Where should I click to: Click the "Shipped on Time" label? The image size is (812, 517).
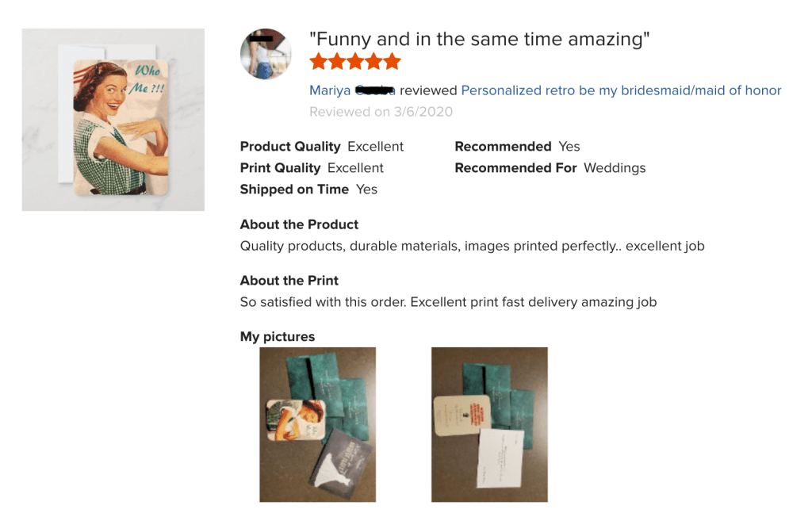[294, 190]
